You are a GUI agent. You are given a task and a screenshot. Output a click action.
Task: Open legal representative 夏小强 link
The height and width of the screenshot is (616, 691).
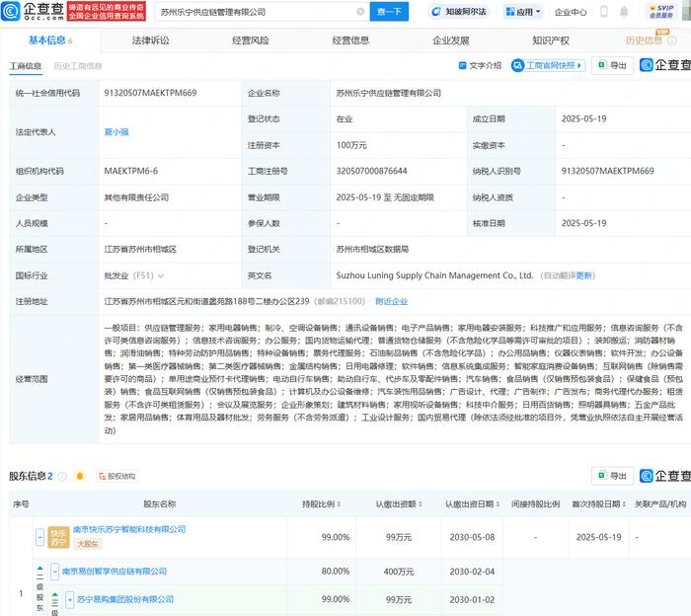[x=116, y=131]
